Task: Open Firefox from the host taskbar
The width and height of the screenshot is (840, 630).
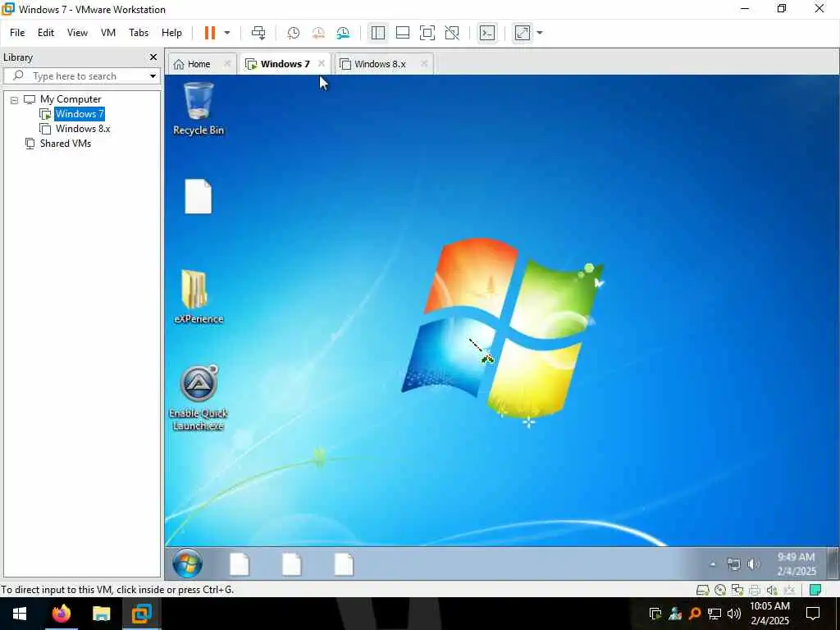Action: click(61, 614)
